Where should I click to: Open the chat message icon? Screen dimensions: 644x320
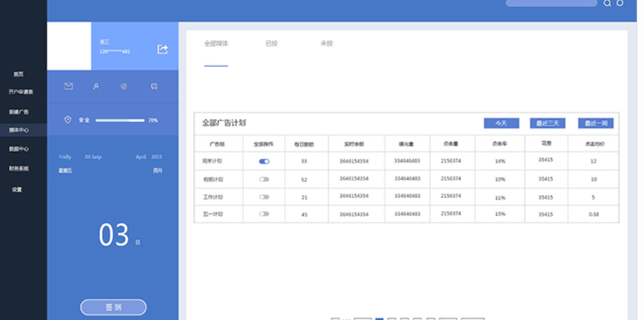point(154,86)
